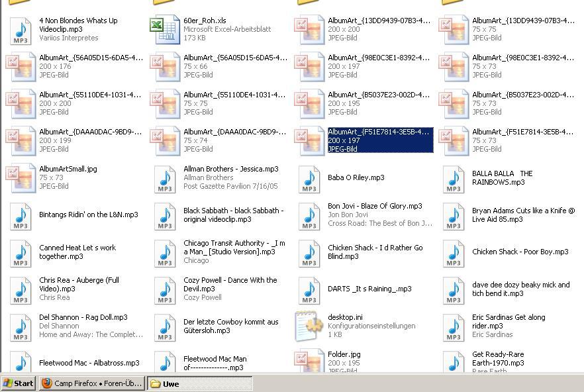Select Chris Rea - Auberge MP3 icon
Viewport: 584px width, 392px height.
pos(21,291)
